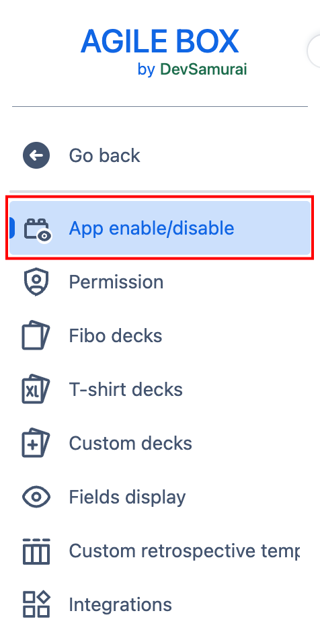Click the App enable/disable plugin icon

[x=38, y=229]
